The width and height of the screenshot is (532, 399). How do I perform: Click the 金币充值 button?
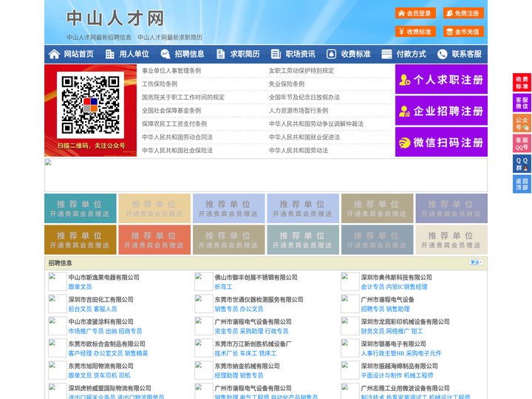tap(463, 32)
